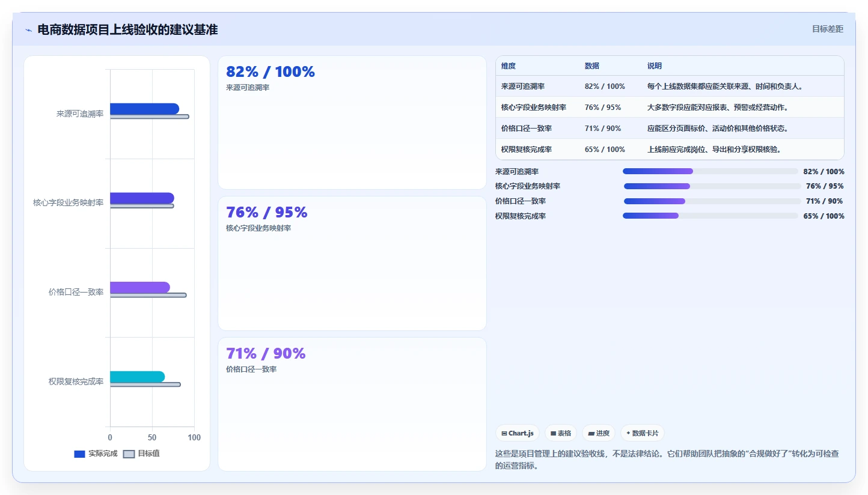Click the 来源可追溯率 cell in the table
This screenshot has width=868, height=495.
[523, 87]
